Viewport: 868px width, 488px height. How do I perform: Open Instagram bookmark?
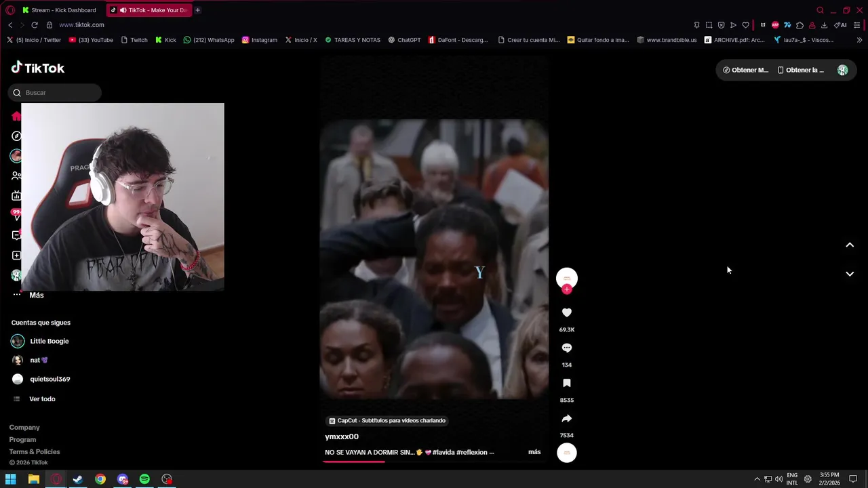260,40
